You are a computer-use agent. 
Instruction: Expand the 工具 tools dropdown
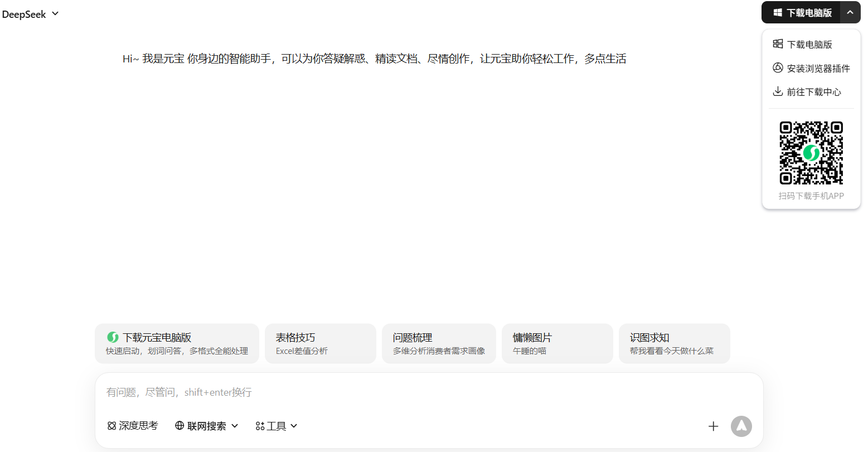coord(294,425)
